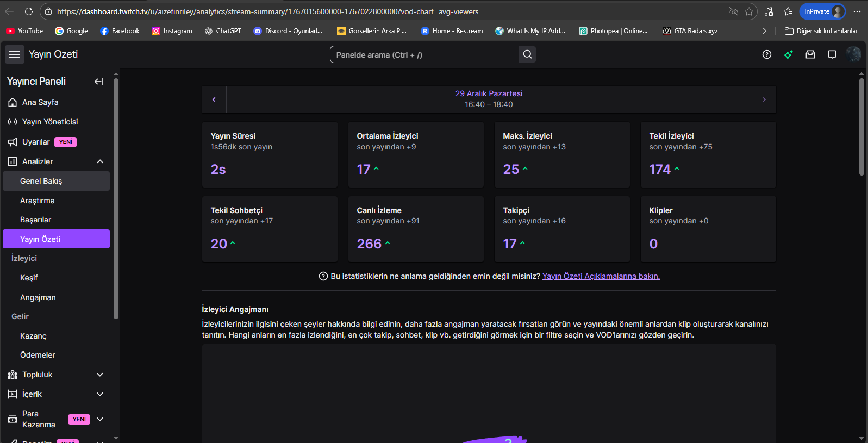This screenshot has height=443, width=868.
Task: Focus the Panelde arama search field
Action: click(424, 54)
